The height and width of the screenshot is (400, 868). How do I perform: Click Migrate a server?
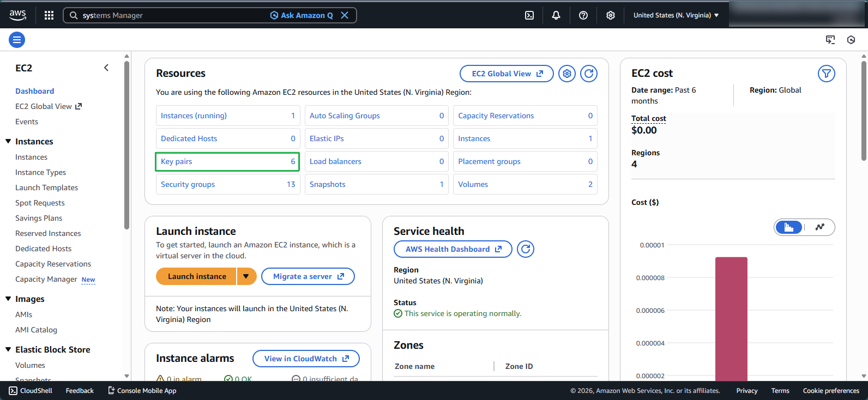(308, 276)
